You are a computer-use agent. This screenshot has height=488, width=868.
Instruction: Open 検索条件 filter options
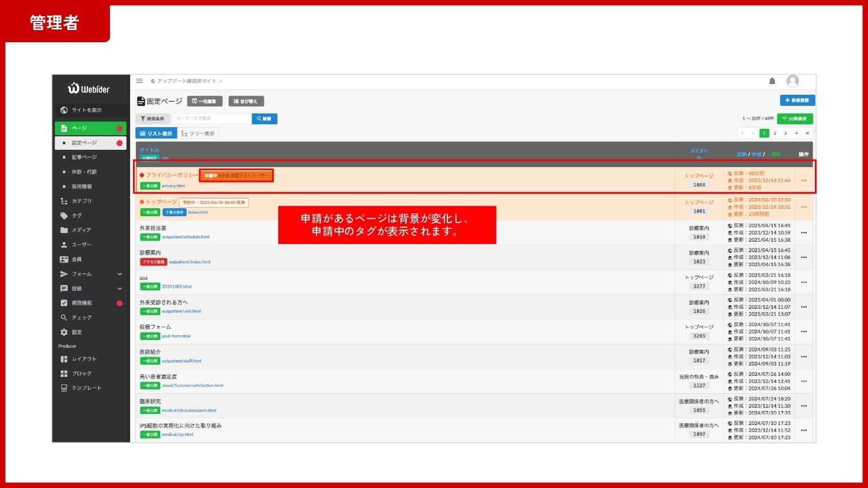[153, 119]
